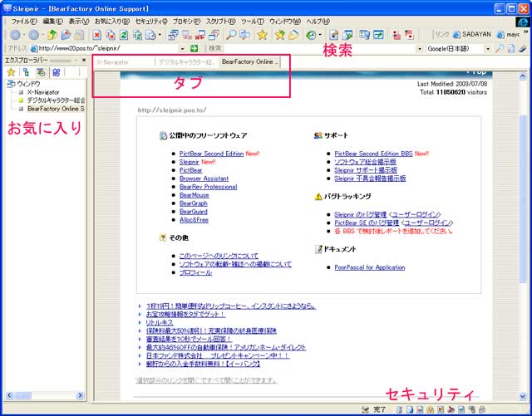Stop loading with the red X page icon
532x416 pixels.
tap(97, 35)
